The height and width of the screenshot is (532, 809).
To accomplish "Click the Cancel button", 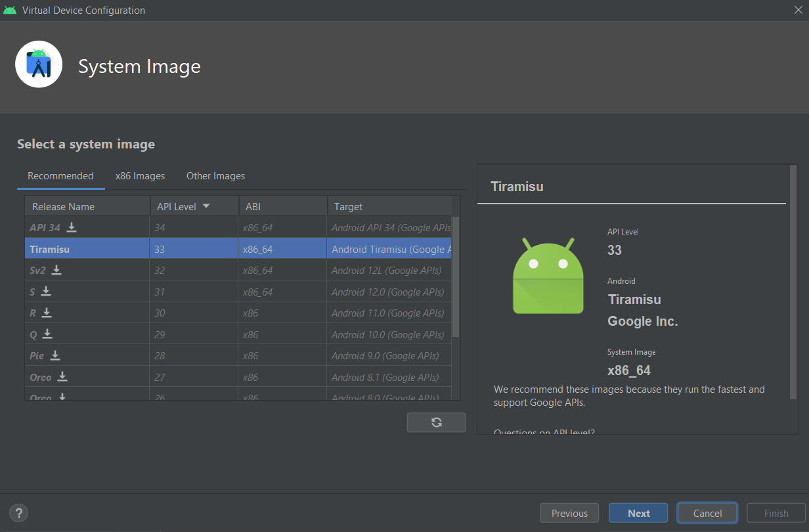I will [x=707, y=514].
